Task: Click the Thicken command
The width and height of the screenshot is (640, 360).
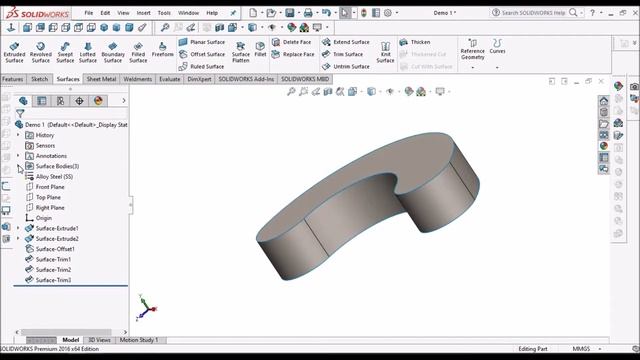Action: pos(415,42)
